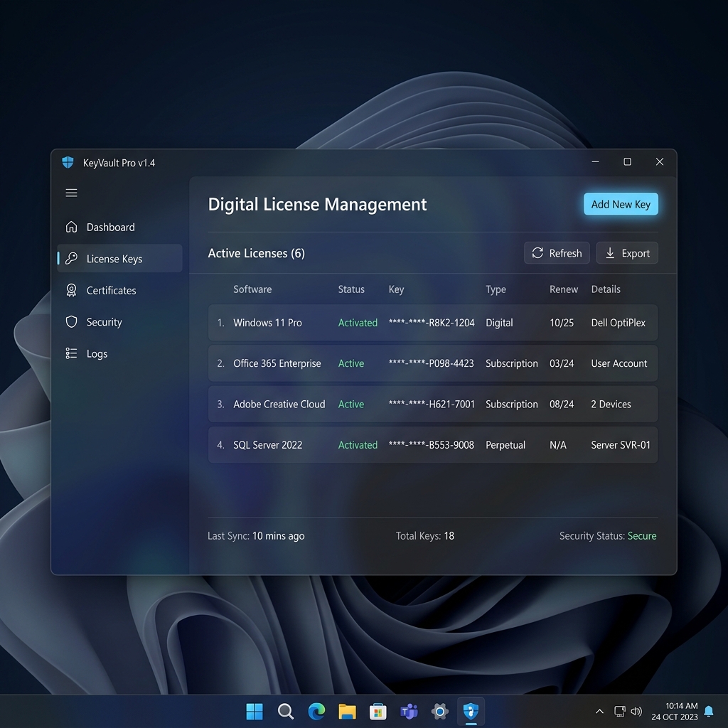Open File Explorer from taskbar

347,711
